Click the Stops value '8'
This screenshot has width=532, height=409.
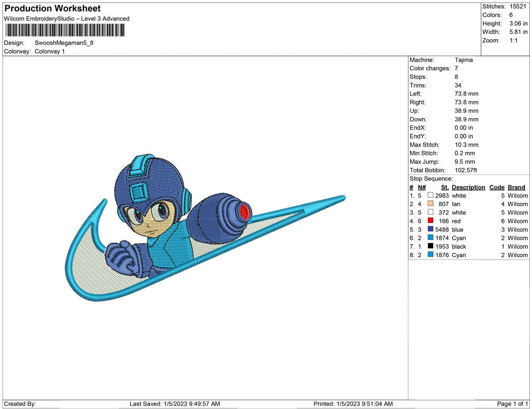coord(456,77)
